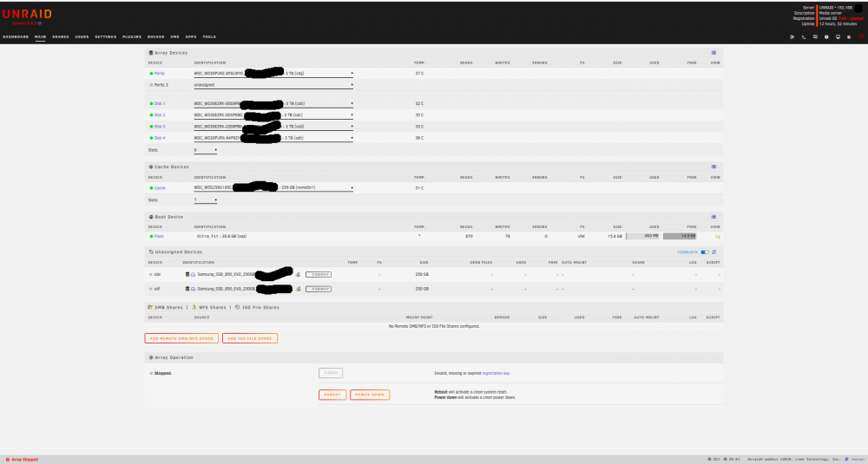Image resolution: width=868 pixels, height=464 pixels.
Task: Click the Reboot button
Action: pos(332,395)
